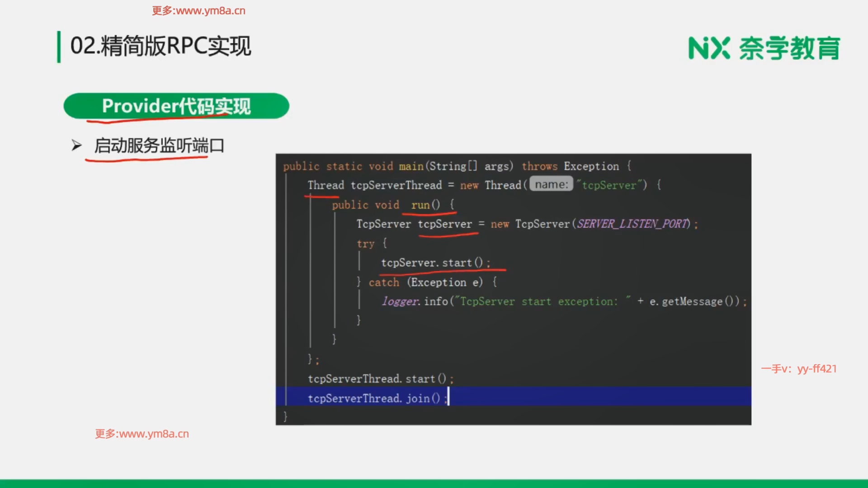Click the name: parameter hint tag
The image size is (868, 488).
click(551, 184)
